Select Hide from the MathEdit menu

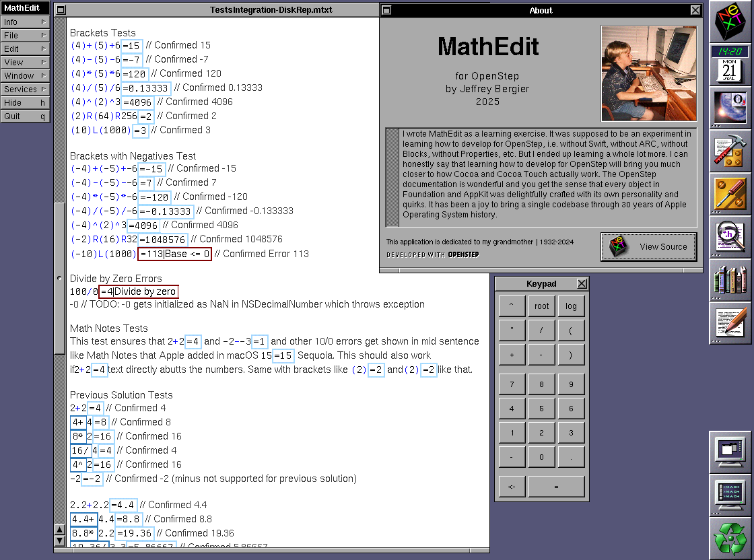pos(25,103)
